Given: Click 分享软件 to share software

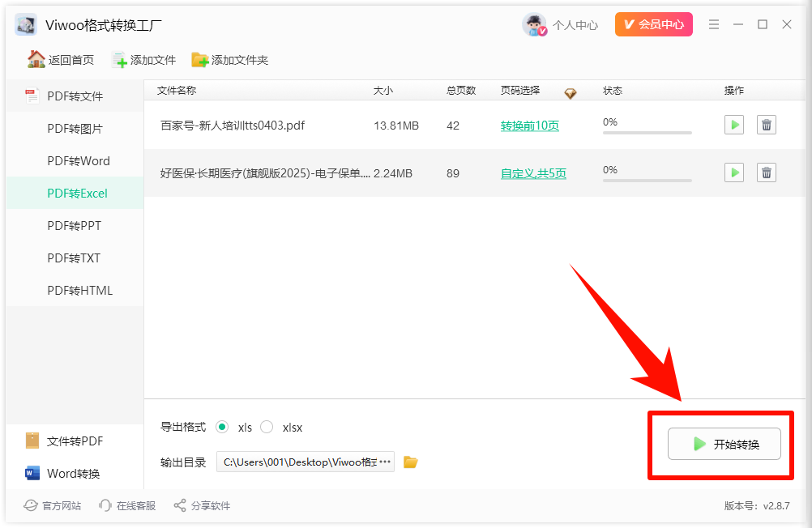Looking at the screenshot, I should 202,506.
